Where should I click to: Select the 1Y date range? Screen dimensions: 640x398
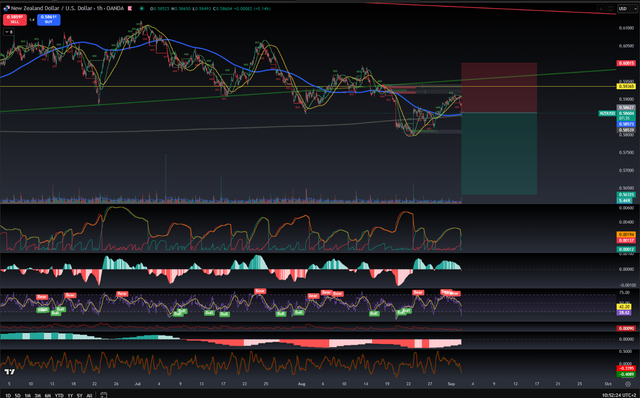pyautogui.click(x=70, y=395)
